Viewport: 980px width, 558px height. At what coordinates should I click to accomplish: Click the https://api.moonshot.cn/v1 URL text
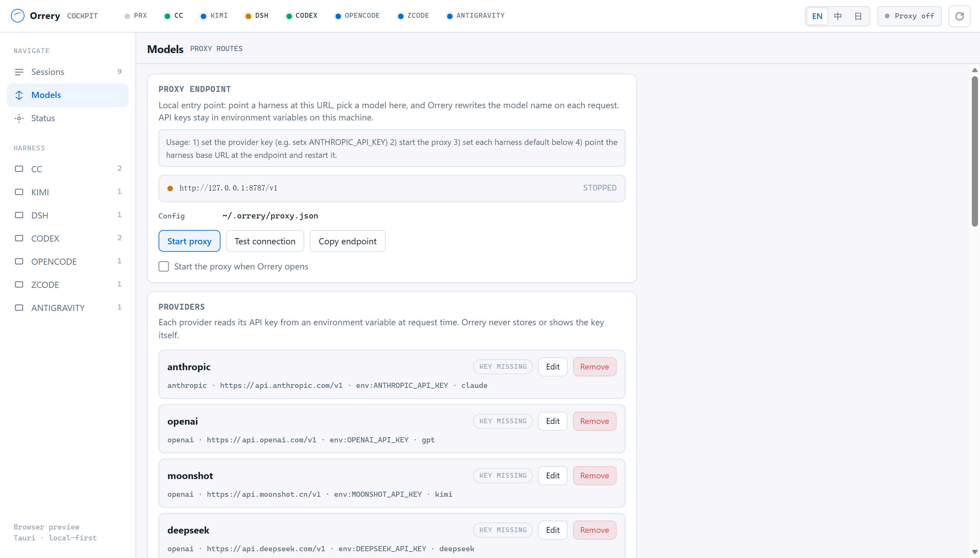pos(264,494)
